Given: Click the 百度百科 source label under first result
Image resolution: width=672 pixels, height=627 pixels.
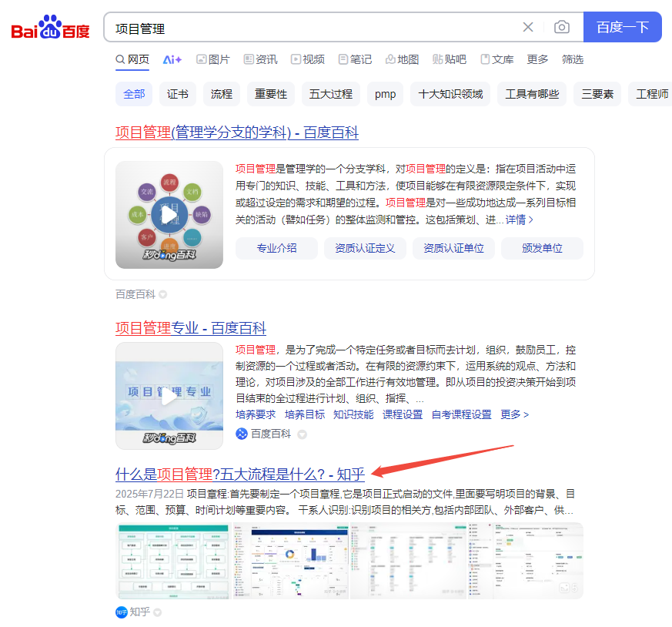Looking at the screenshot, I should coord(135,295).
